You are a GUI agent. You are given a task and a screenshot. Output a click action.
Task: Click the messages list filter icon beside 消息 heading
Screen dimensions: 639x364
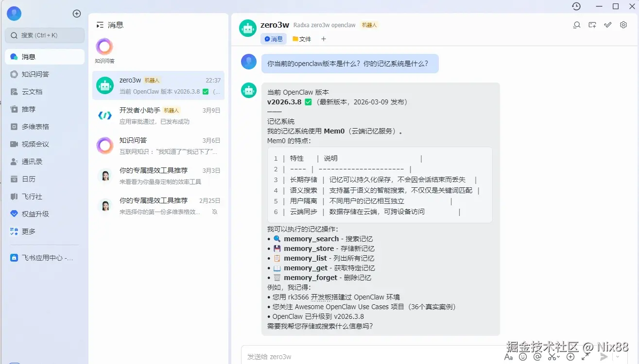[x=100, y=25]
